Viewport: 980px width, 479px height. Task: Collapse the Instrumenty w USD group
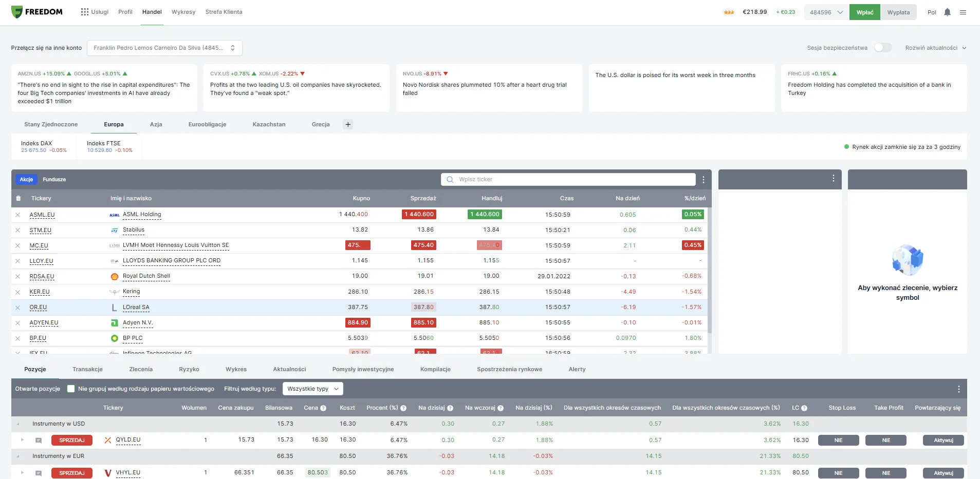18,424
